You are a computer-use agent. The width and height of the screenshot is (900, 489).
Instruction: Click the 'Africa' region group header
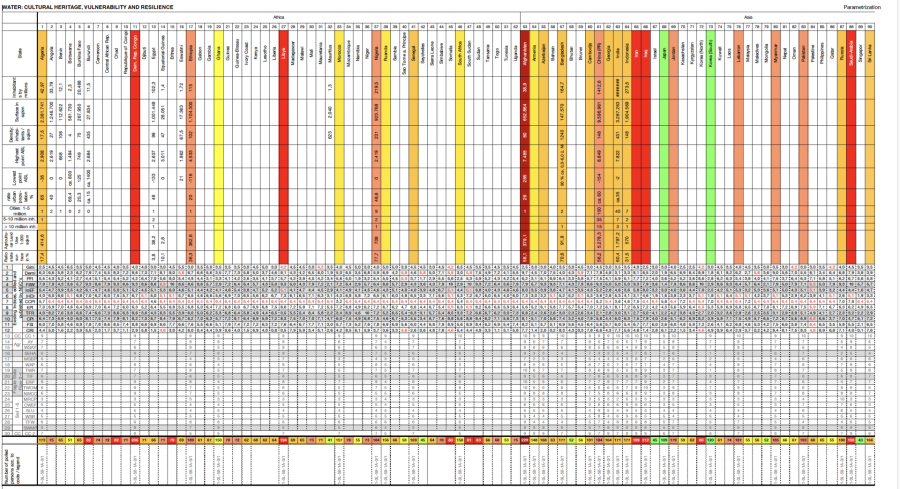click(277, 17)
